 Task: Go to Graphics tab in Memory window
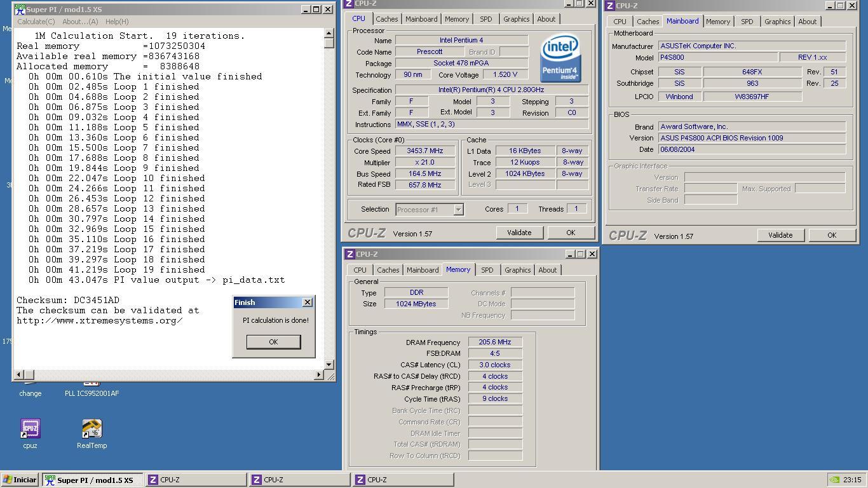point(517,270)
